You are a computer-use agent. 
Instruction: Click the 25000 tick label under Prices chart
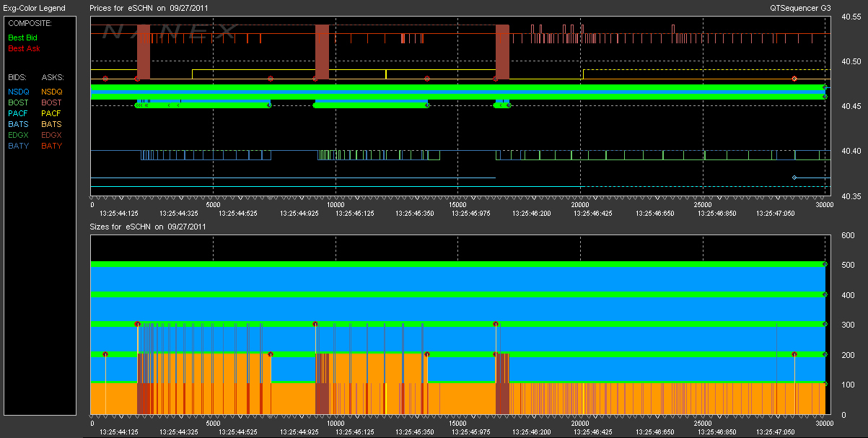(x=703, y=205)
